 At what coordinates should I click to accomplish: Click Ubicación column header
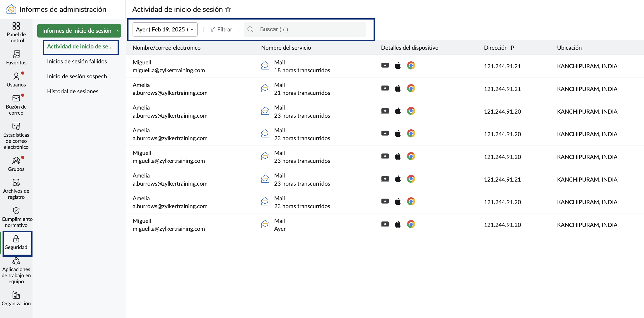[x=569, y=48]
